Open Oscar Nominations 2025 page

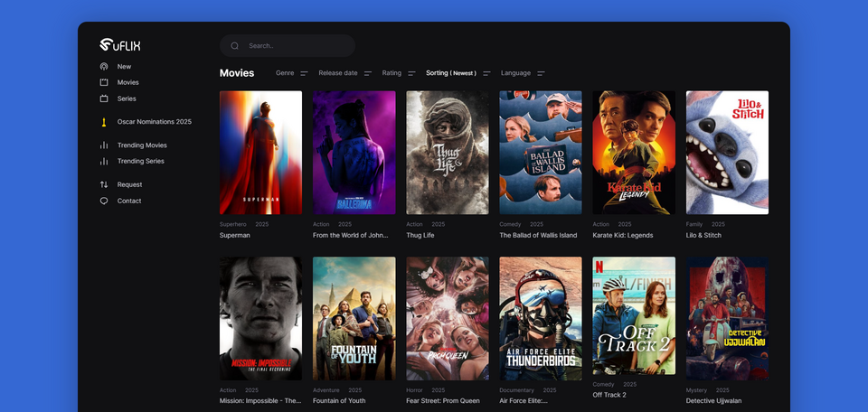pyautogui.click(x=155, y=122)
